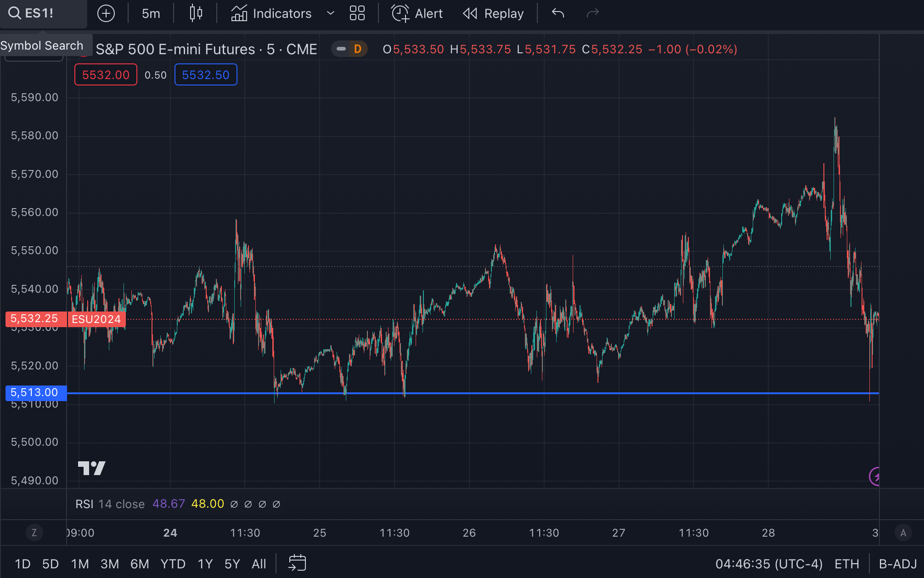Select the 5Y date range
Image resolution: width=924 pixels, height=578 pixels.
(x=232, y=564)
